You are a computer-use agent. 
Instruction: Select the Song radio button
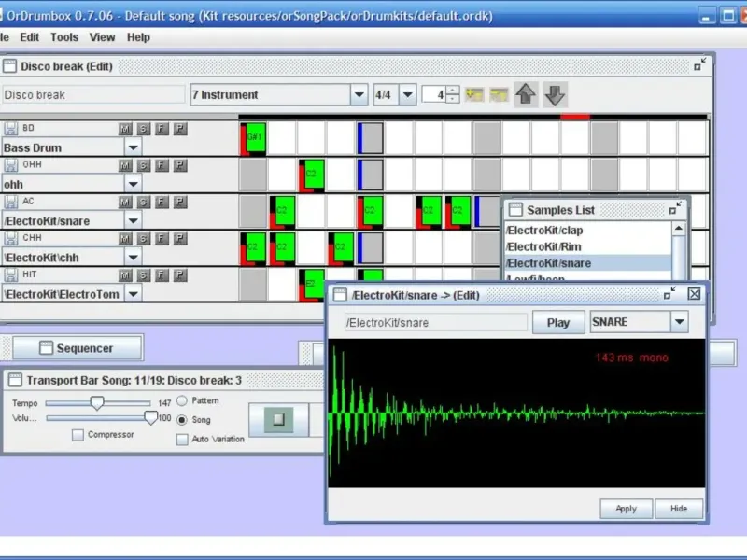182,419
